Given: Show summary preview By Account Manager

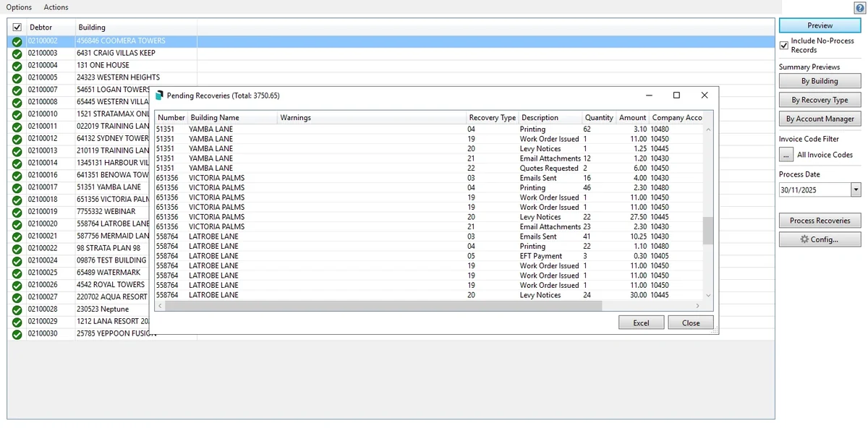Looking at the screenshot, I should [x=820, y=119].
